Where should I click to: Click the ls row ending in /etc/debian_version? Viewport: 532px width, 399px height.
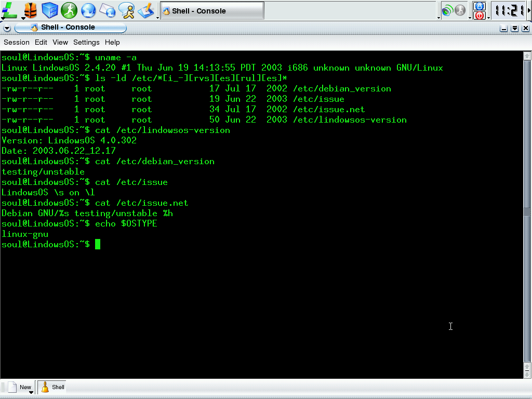tap(196, 89)
